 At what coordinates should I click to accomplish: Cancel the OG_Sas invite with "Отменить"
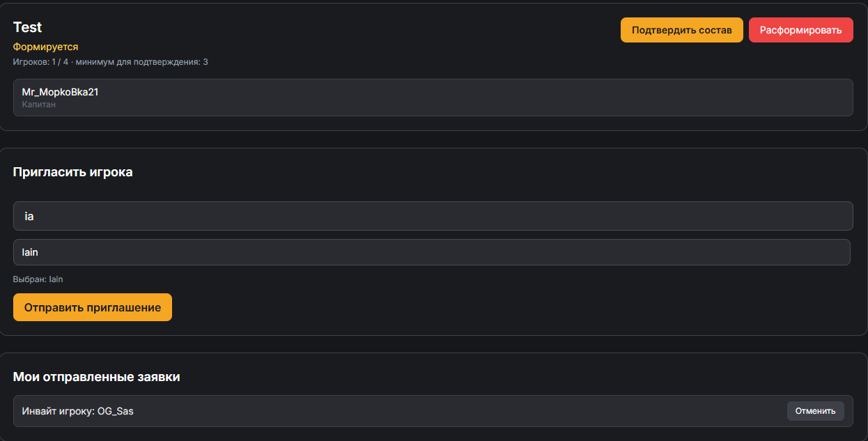coord(815,411)
